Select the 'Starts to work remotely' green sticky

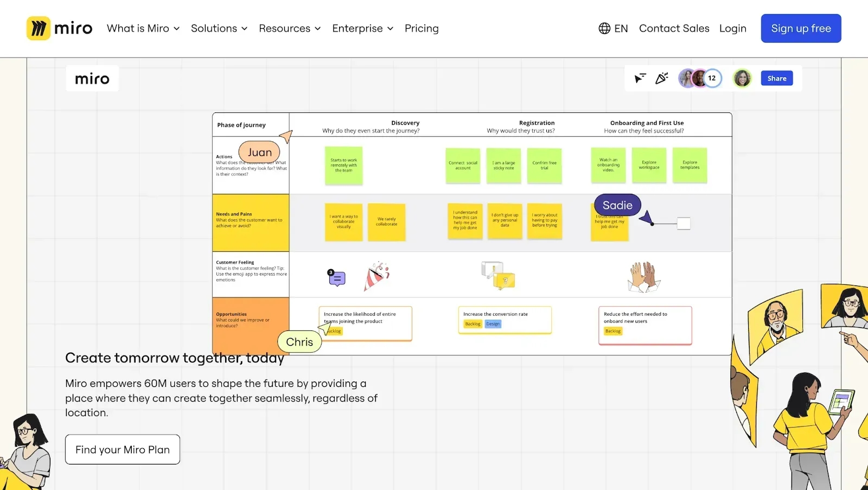(x=343, y=166)
